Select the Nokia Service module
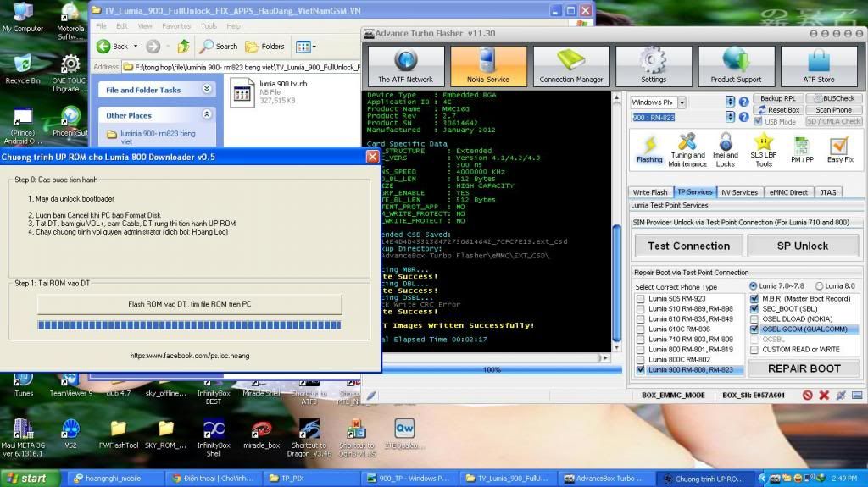The width and height of the screenshot is (868, 487). pos(488,66)
